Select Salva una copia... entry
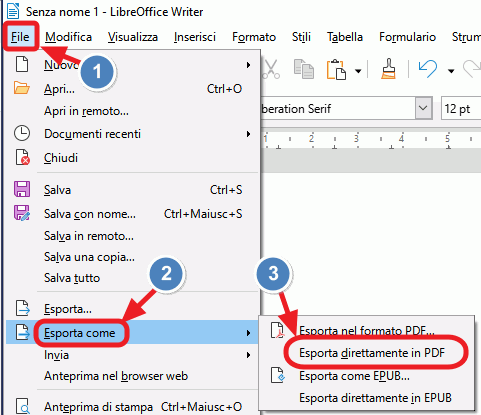Screen dimensions: 481x415 tap(89, 257)
